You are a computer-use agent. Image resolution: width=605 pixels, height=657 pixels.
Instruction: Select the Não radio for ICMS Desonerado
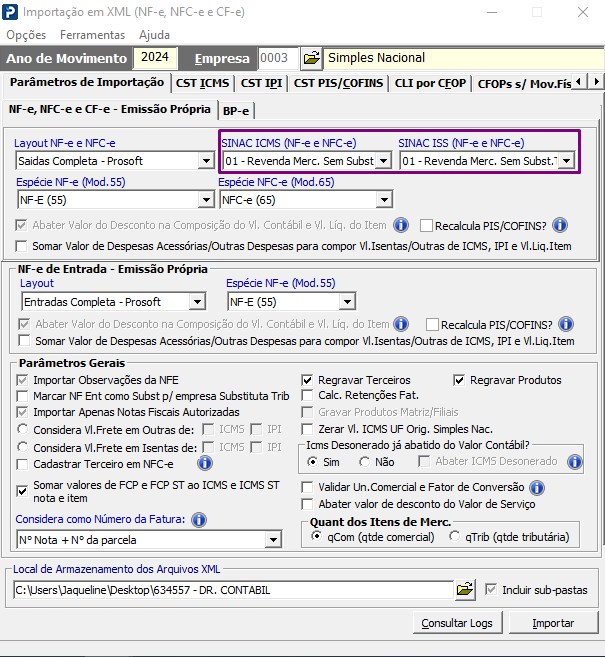[x=364, y=462]
